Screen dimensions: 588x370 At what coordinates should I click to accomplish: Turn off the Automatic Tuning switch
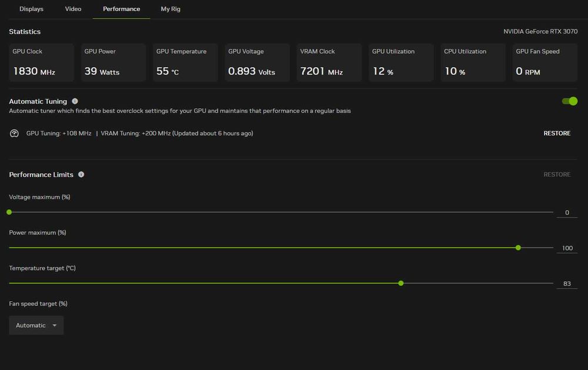click(570, 101)
